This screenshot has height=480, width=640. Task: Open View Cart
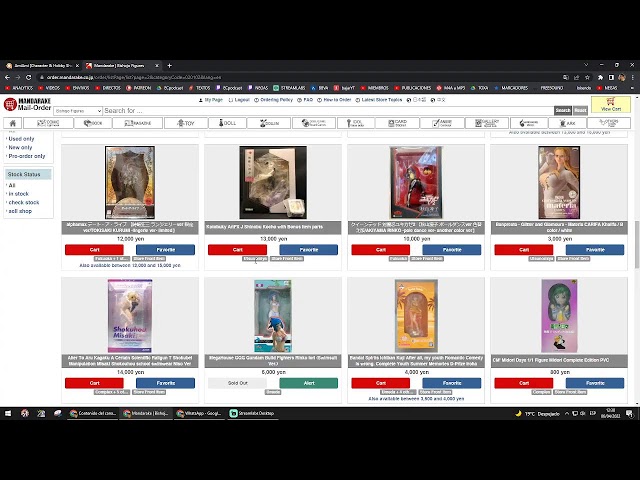pyautogui.click(x=611, y=104)
